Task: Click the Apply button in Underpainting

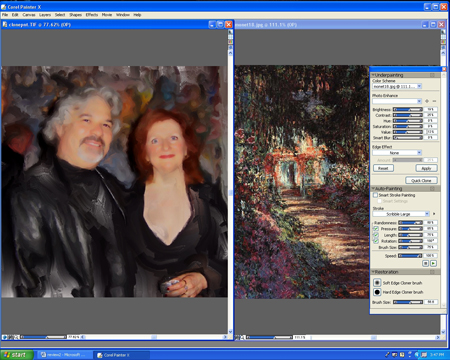Action: [426, 168]
